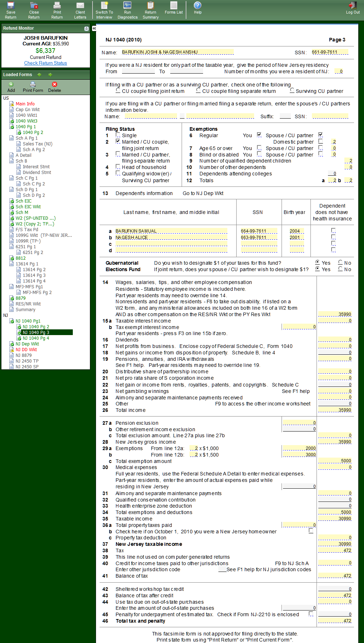364x643 pixels.
Task: Collapse the Refund Monitor panel
Action: [86, 29]
